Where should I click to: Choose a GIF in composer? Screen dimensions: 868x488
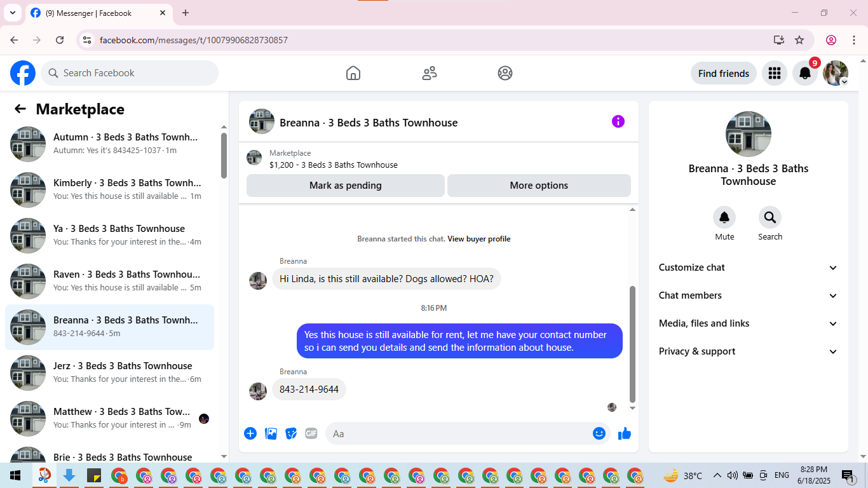(311, 433)
